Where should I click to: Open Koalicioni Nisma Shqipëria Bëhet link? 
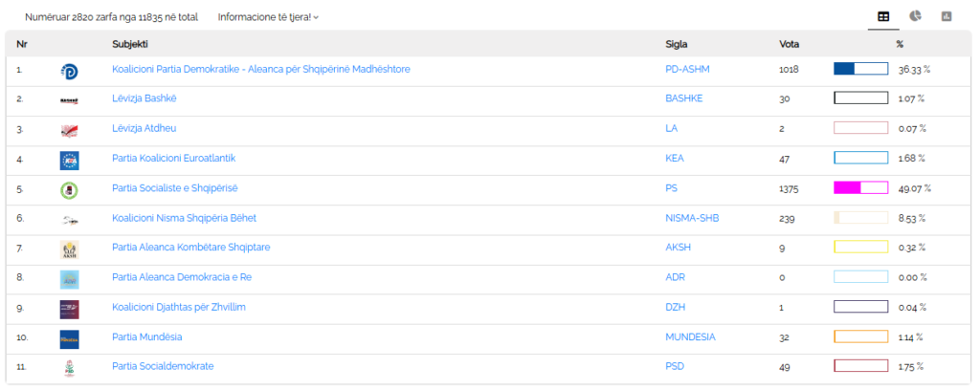184,218
